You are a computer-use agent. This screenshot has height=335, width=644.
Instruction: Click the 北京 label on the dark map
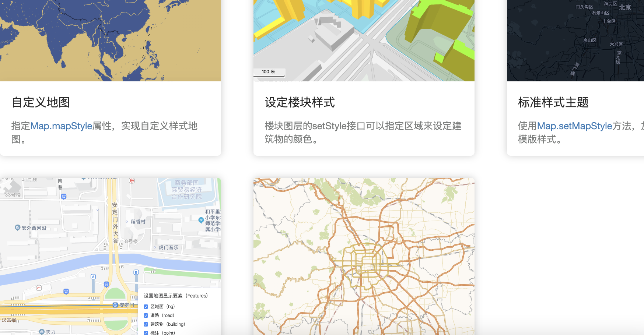[625, 7]
